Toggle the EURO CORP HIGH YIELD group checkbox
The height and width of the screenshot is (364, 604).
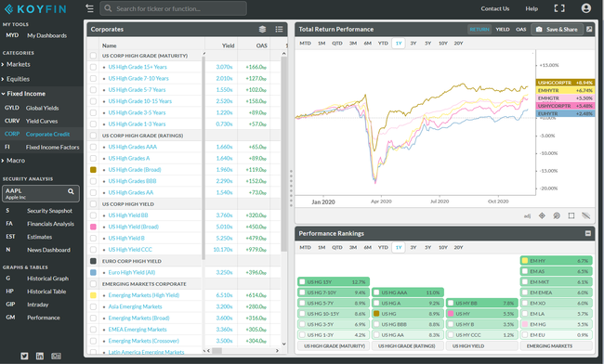coord(93,261)
